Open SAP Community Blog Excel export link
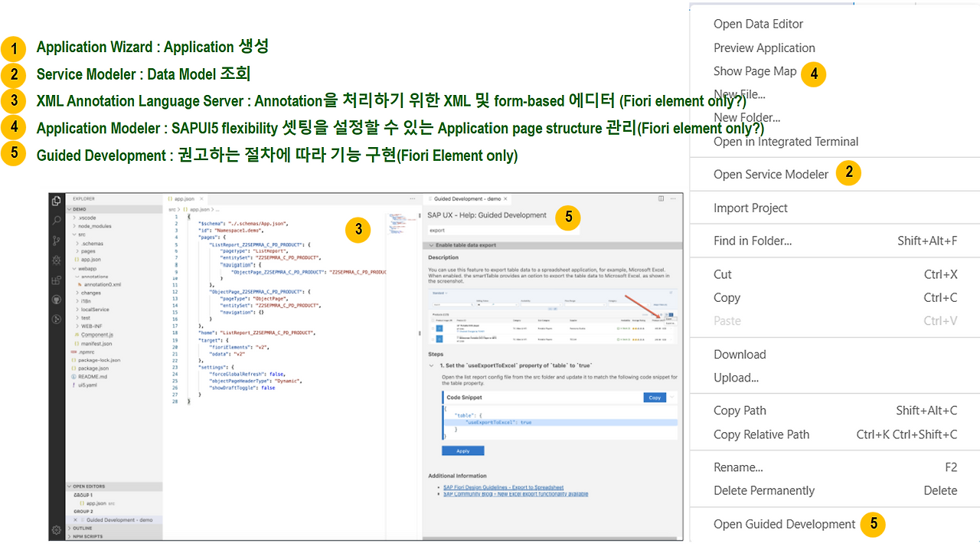The height and width of the screenshot is (547, 980). pyautogui.click(x=515, y=494)
